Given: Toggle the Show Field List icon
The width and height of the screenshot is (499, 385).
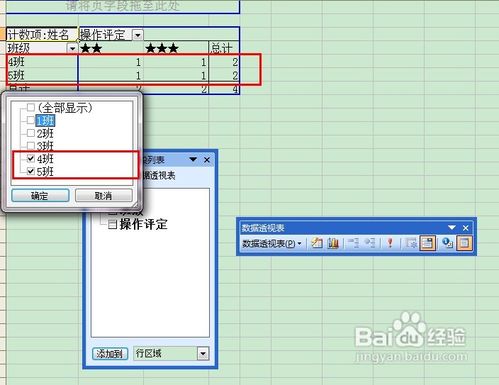Looking at the screenshot, I should coord(464,243).
